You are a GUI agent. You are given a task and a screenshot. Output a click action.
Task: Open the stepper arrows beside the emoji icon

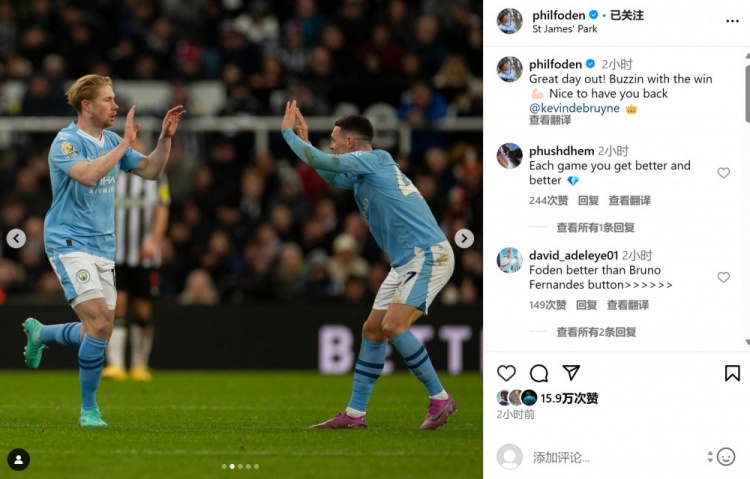710,457
